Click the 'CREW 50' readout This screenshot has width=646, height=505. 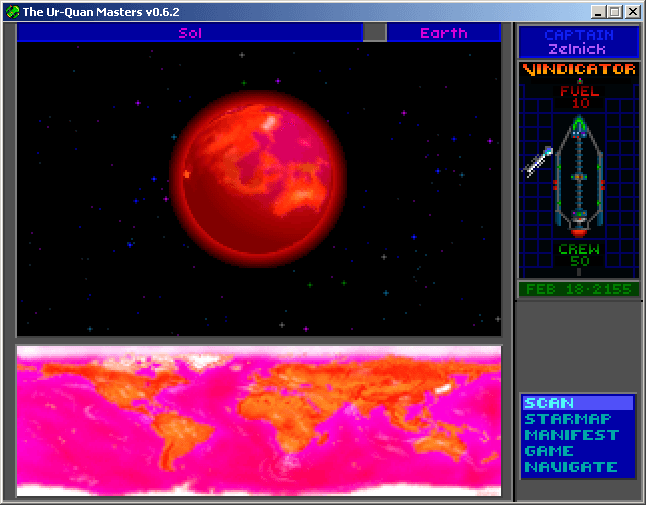click(x=579, y=255)
